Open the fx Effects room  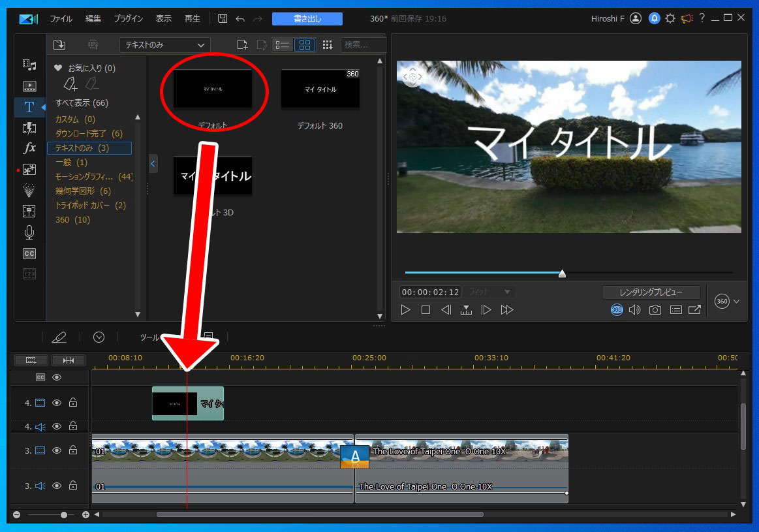click(x=29, y=148)
